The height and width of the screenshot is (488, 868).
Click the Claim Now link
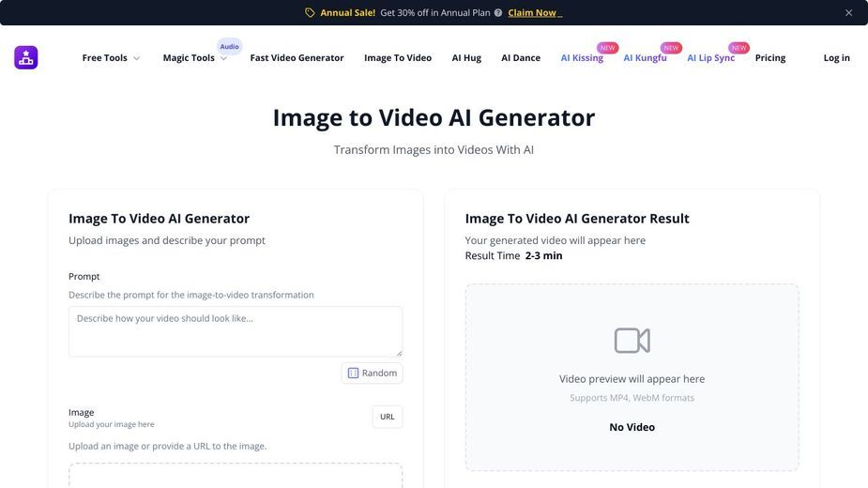coord(535,13)
